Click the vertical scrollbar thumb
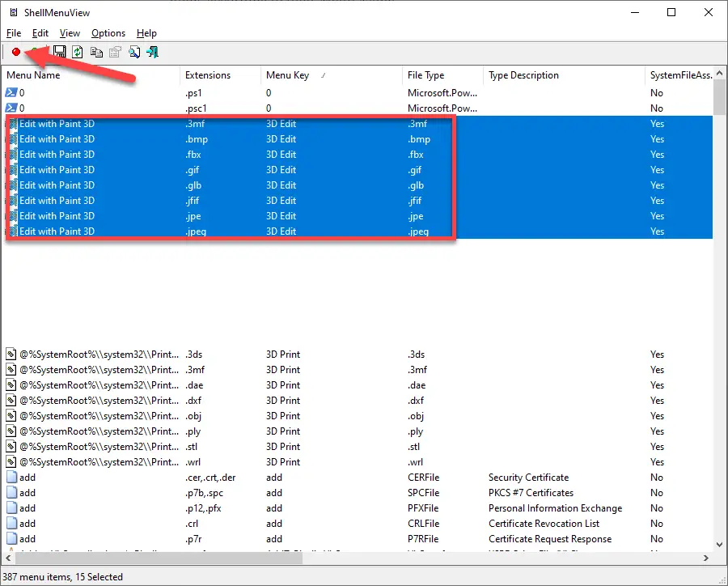 click(719, 96)
